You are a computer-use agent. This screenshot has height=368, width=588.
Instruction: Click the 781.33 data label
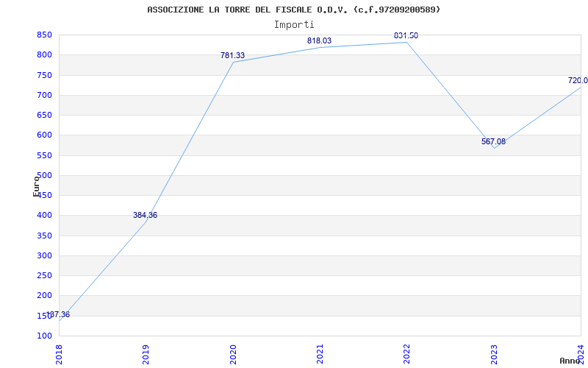232,56
